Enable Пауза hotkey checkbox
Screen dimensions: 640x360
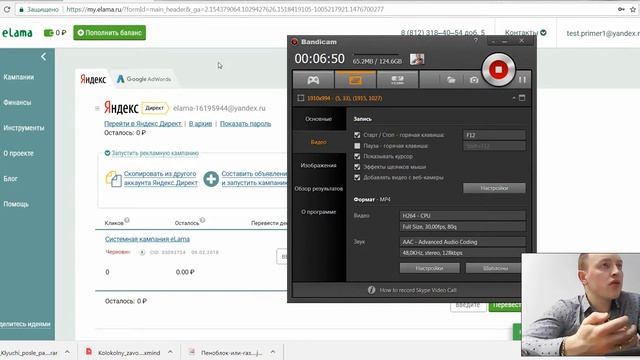tap(357, 145)
